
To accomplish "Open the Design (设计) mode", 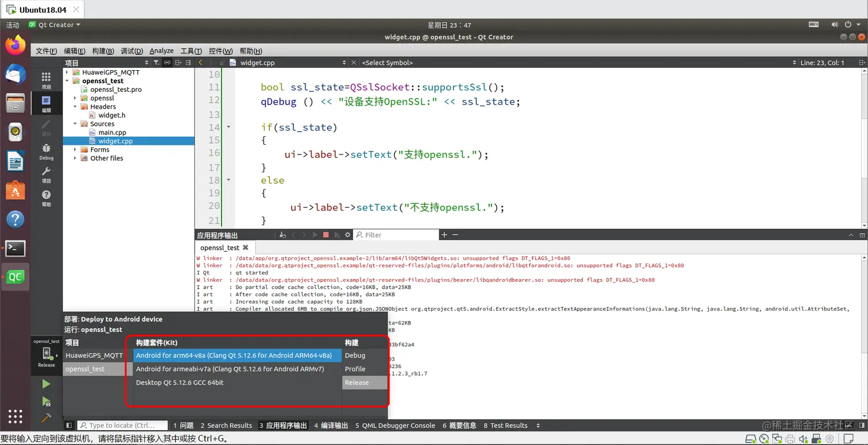I will tap(46, 127).
